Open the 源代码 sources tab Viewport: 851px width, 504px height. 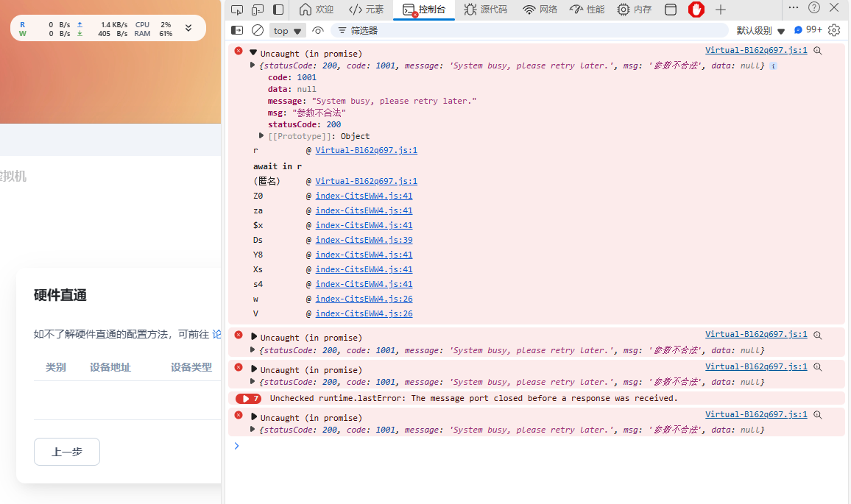click(486, 10)
